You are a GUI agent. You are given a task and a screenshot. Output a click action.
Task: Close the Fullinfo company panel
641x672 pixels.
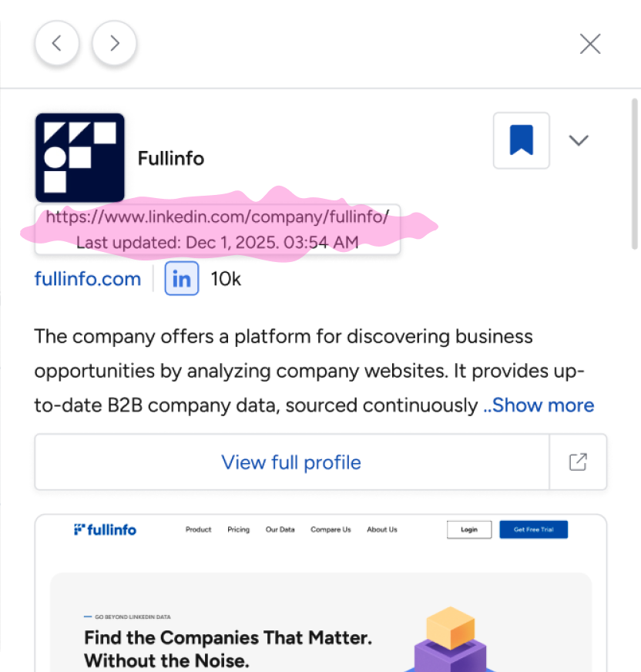[x=590, y=44]
